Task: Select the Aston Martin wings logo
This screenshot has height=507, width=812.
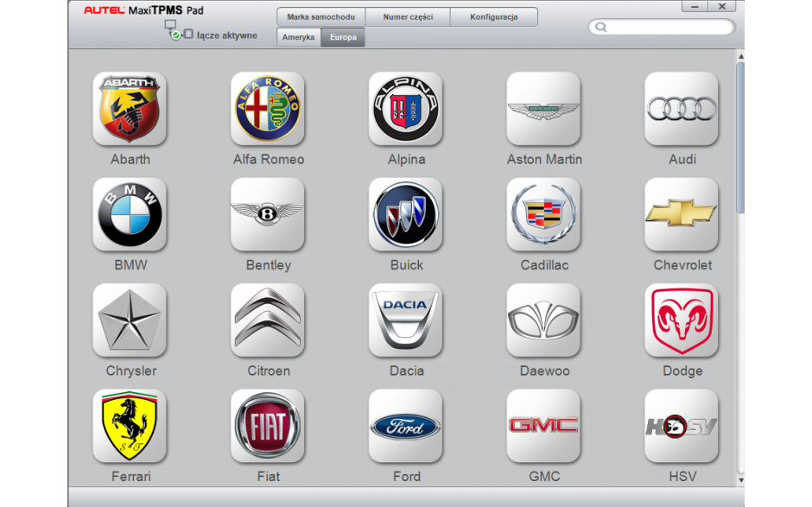Action: pos(543,108)
